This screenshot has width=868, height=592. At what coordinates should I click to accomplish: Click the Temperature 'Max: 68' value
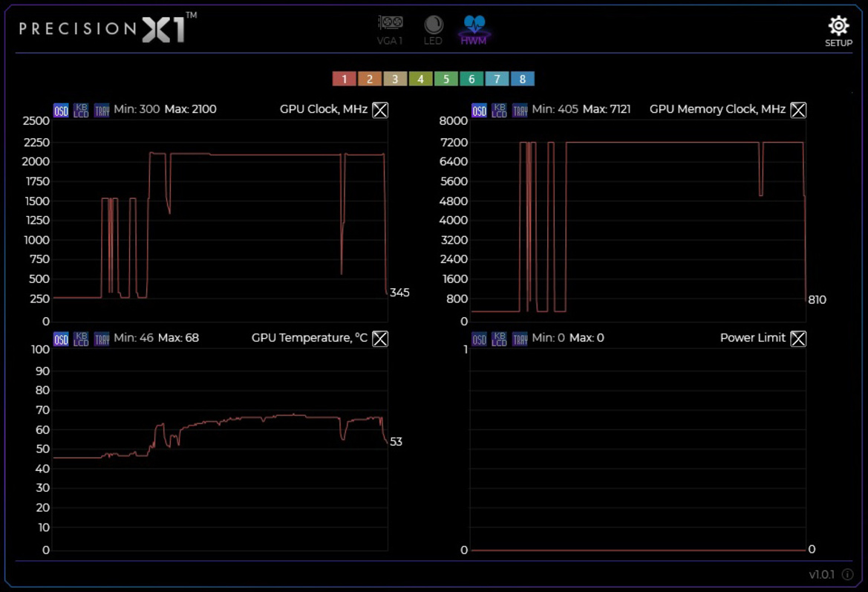tap(178, 338)
